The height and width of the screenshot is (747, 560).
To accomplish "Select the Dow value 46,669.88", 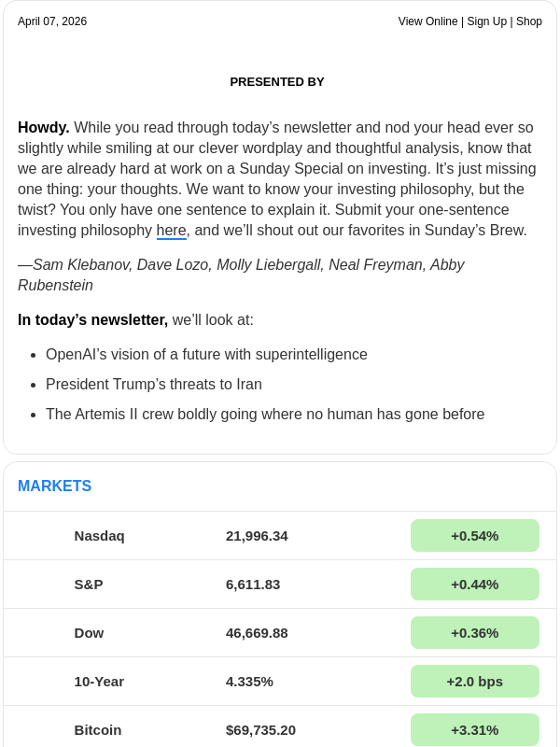I will (x=257, y=633).
